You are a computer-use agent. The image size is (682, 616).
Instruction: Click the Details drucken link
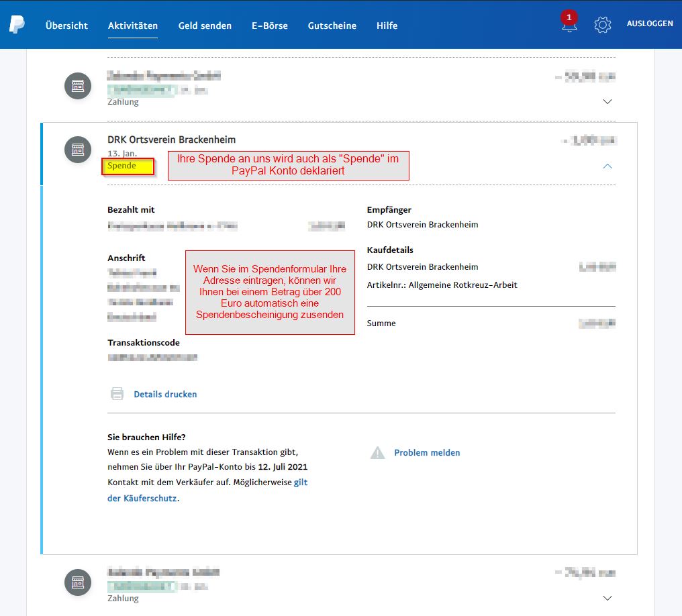coord(165,395)
